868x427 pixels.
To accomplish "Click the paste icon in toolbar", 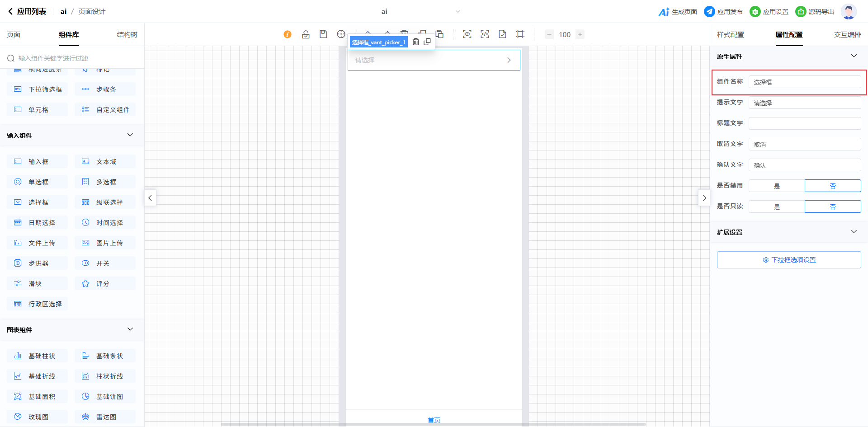I will click(439, 34).
